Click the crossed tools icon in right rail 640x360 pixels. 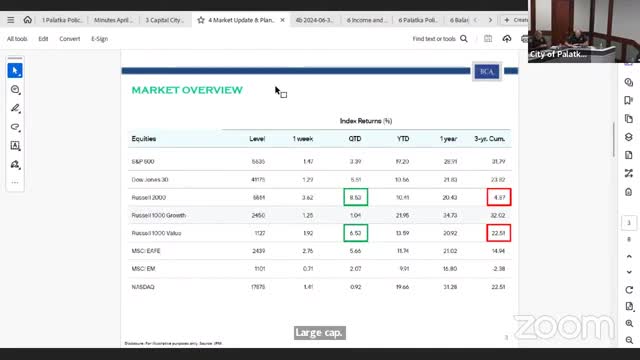629,173
